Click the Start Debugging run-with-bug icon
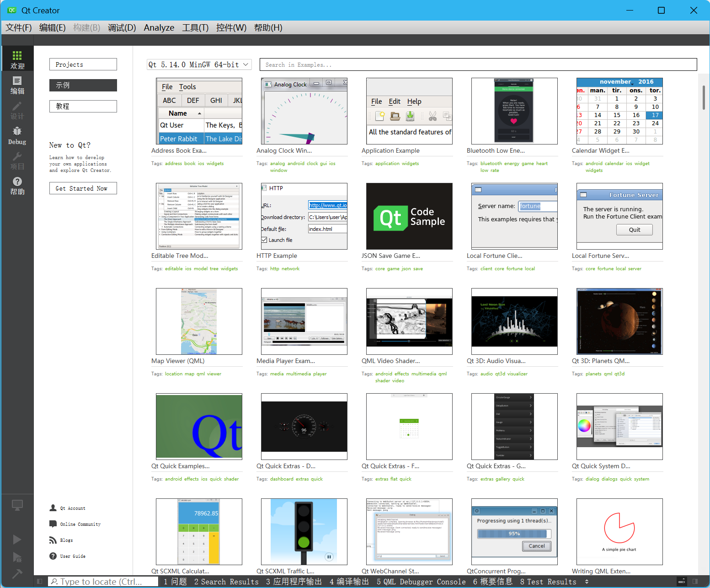 (17, 557)
